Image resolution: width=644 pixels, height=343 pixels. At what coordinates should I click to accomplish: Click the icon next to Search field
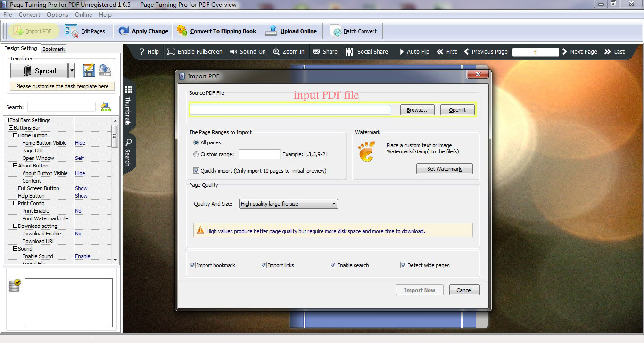[106, 107]
